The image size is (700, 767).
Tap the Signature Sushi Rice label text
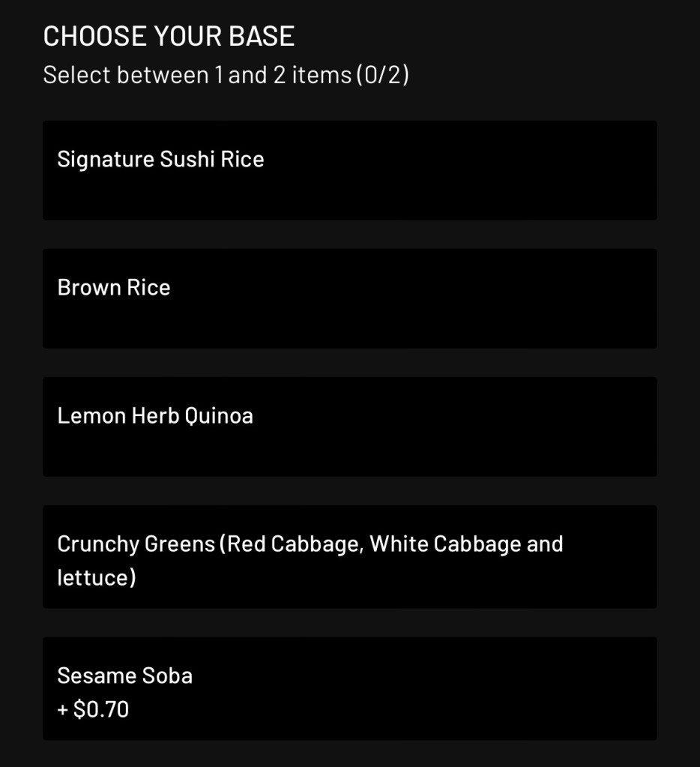coord(160,160)
